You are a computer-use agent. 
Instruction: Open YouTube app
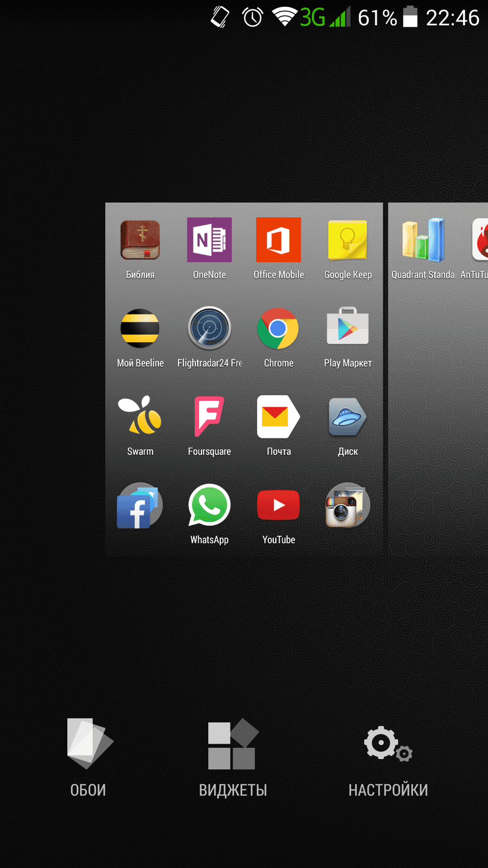[x=278, y=505]
